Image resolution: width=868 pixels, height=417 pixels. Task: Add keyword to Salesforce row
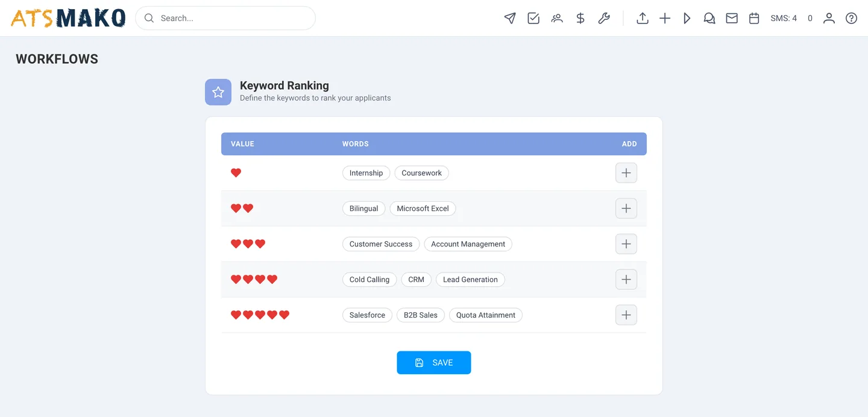click(x=626, y=315)
